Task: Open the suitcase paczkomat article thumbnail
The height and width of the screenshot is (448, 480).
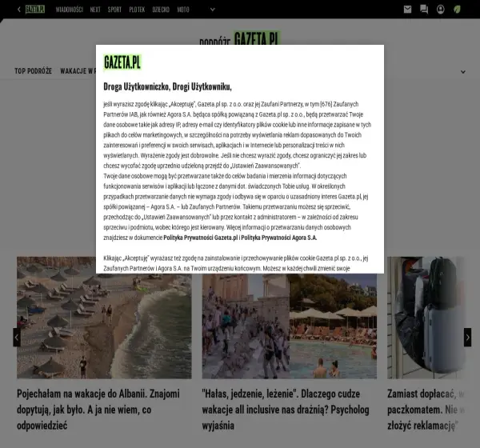Action: pyautogui.click(x=426, y=318)
